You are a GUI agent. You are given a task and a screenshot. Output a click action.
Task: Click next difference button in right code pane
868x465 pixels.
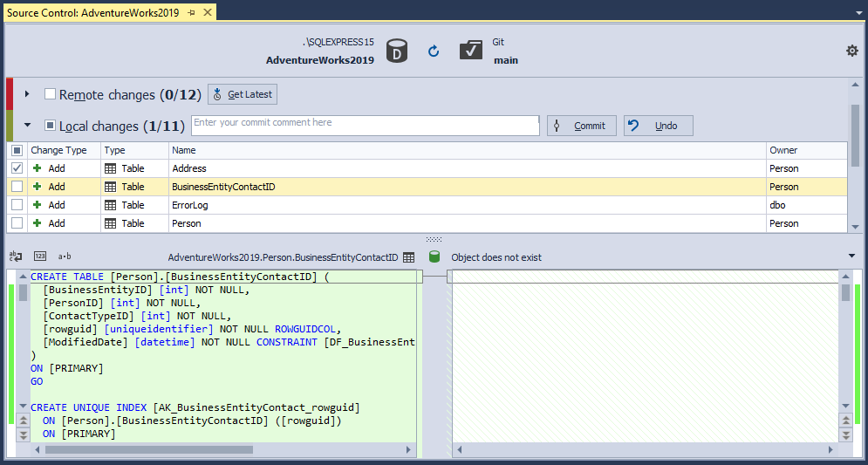point(846,434)
